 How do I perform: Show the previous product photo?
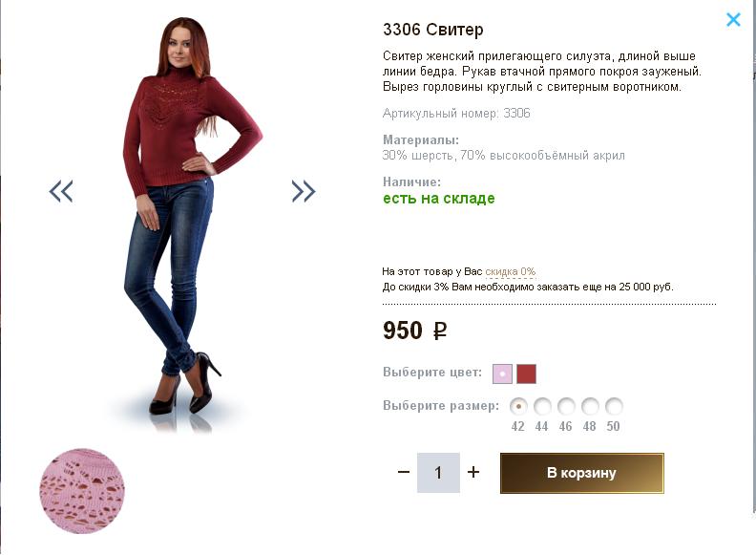(61, 192)
